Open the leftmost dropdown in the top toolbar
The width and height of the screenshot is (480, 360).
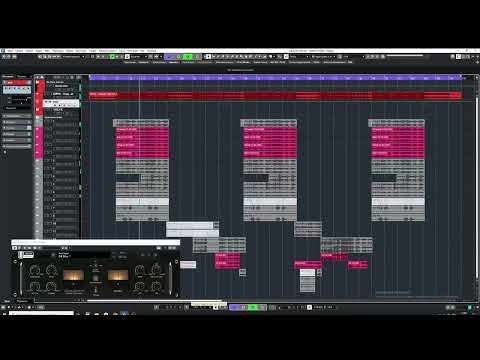(x=73, y=57)
